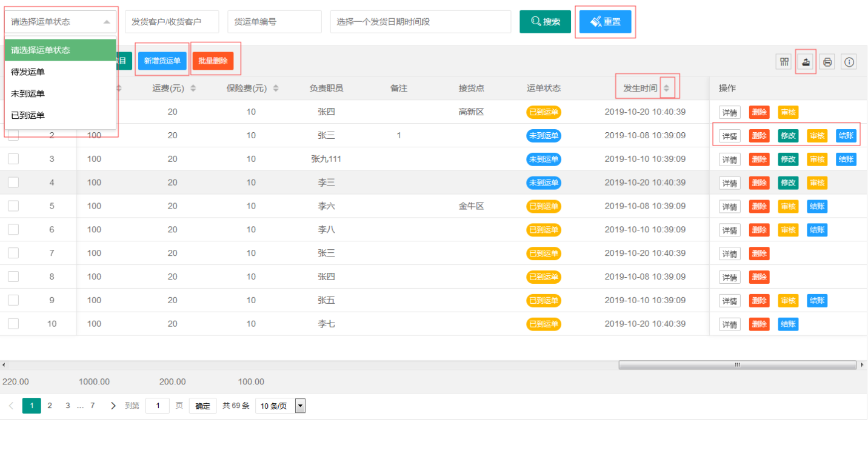Sort by 发生时间 column arrows
This screenshot has width=868, height=456.
[666, 89]
